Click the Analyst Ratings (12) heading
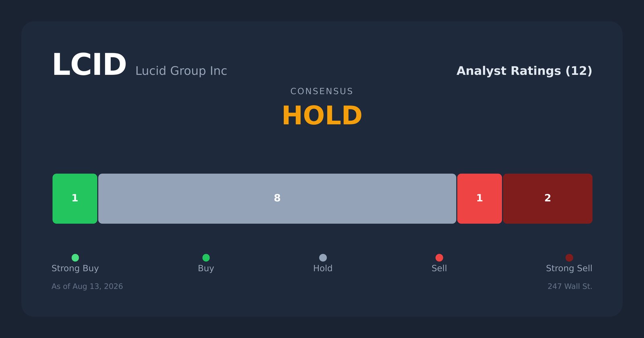 pos(524,71)
